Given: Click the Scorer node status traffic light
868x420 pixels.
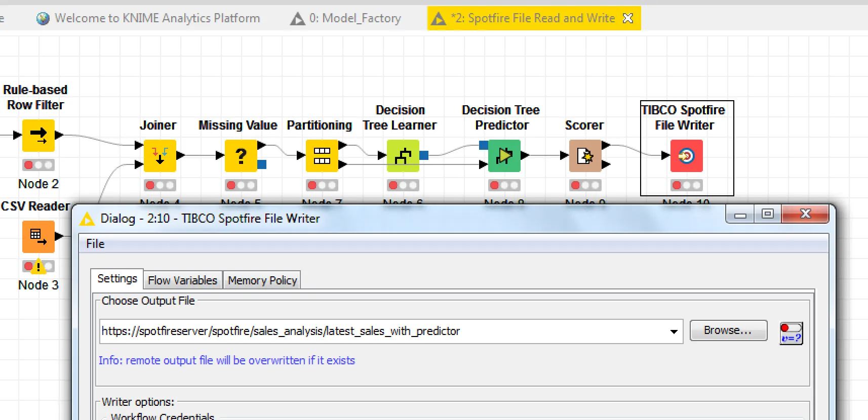Looking at the screenshot, I should pos(585,185).
